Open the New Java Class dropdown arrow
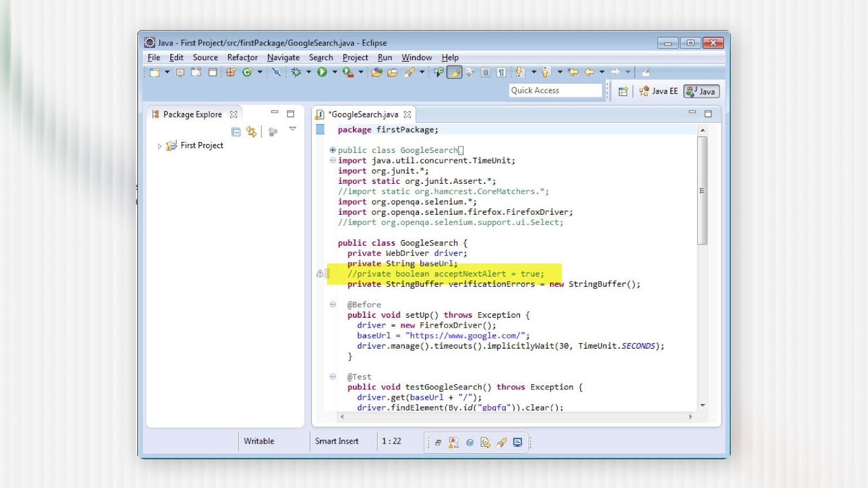868x488 pixels. coord(260,72)
